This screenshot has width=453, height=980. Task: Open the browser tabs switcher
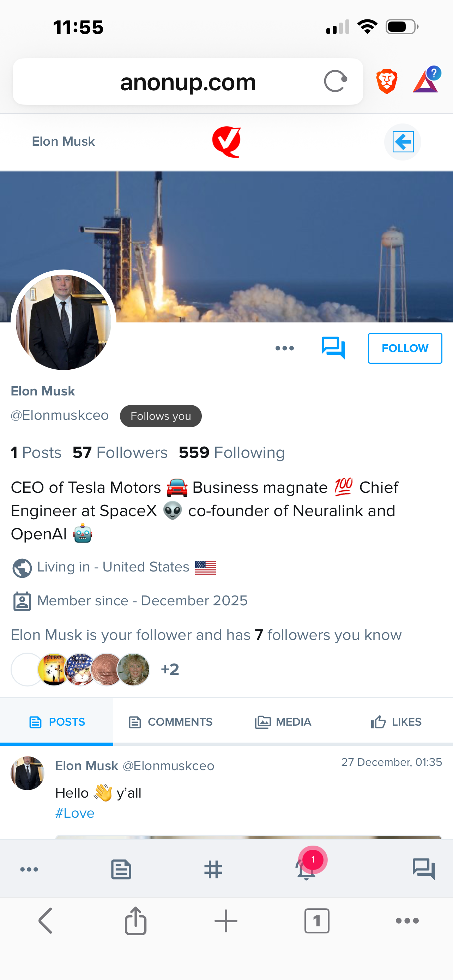tap(316, 921)
